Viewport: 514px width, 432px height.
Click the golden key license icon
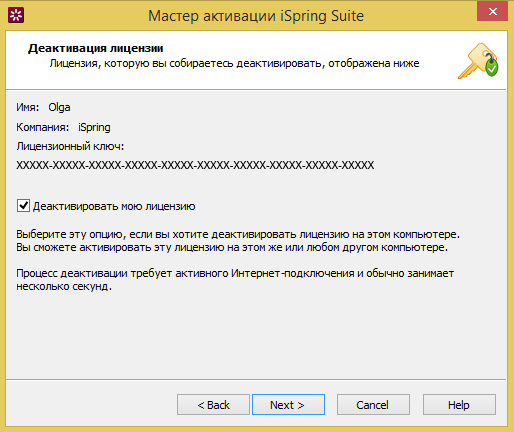[x=478, y=61]
